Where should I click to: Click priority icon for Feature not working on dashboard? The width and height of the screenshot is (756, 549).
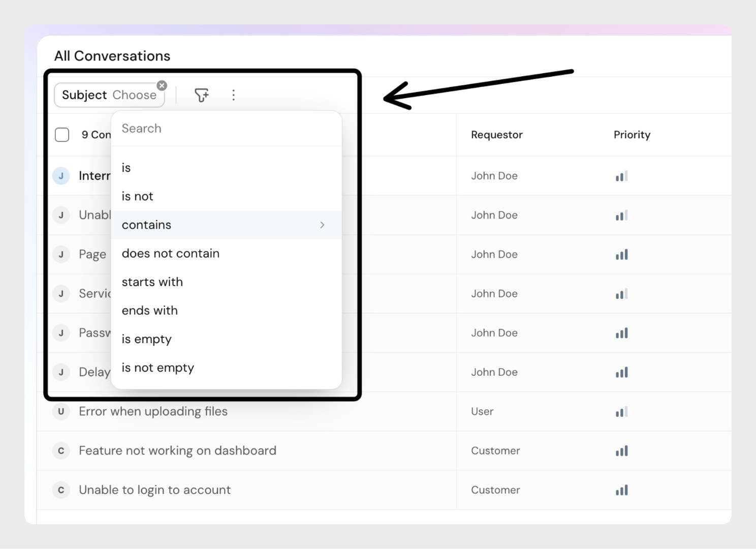coord(621,451)
